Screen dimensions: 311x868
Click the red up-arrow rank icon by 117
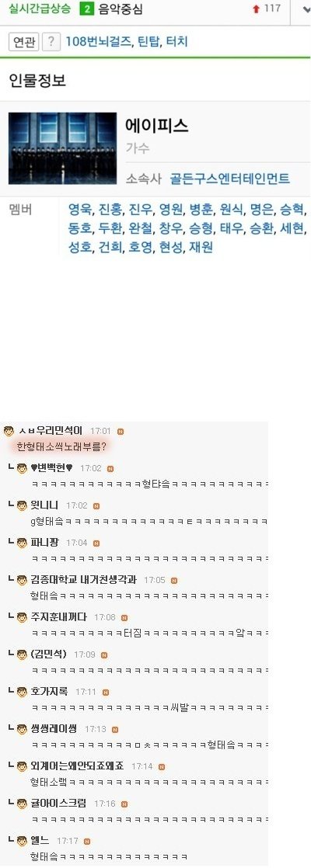point(256,9)
